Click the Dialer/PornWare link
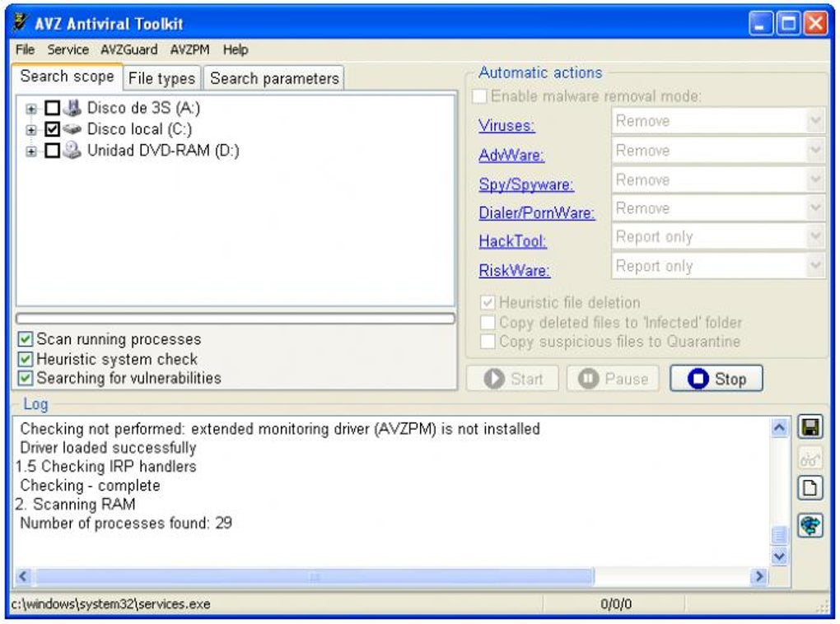 (x=537, y=213)
